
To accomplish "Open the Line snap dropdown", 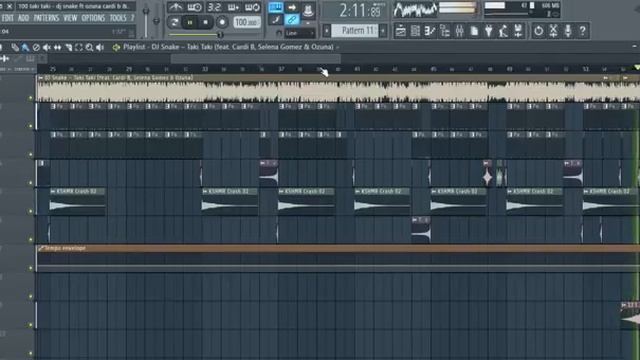I will 299,33.
